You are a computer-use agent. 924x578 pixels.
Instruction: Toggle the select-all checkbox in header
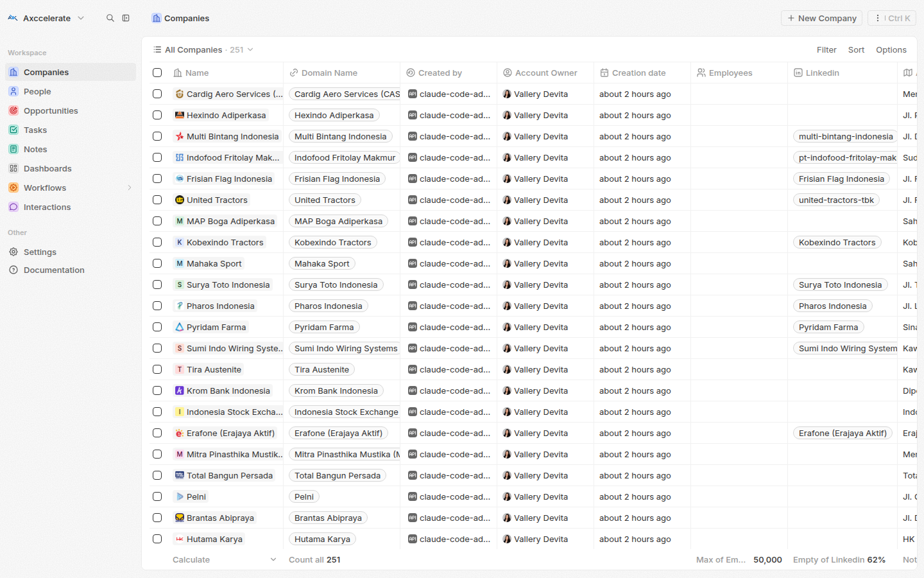[x=157, y=73]
